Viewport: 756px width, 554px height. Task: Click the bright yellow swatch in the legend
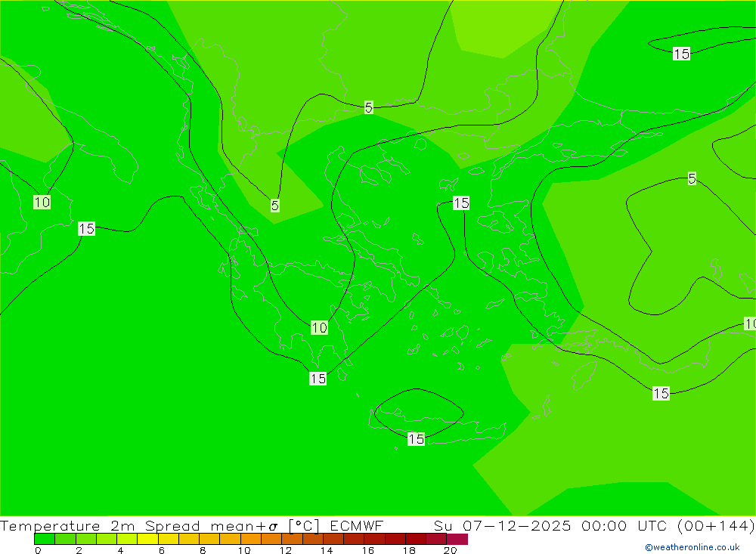(x=147, y=539)
